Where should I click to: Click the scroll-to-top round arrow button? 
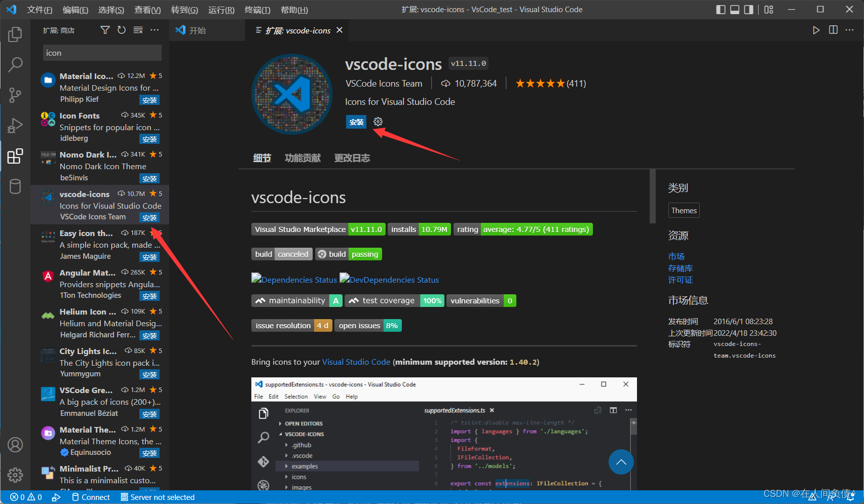point(621,462)
